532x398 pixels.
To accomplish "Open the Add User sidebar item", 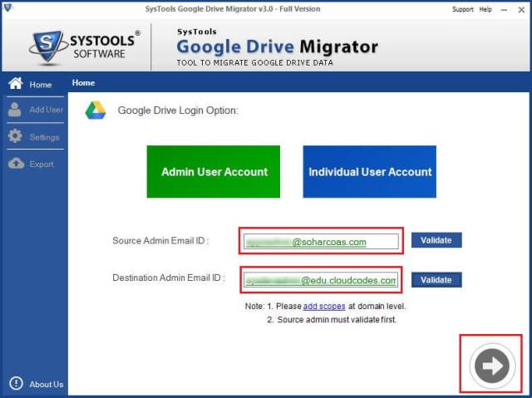I will coord(35,110).
